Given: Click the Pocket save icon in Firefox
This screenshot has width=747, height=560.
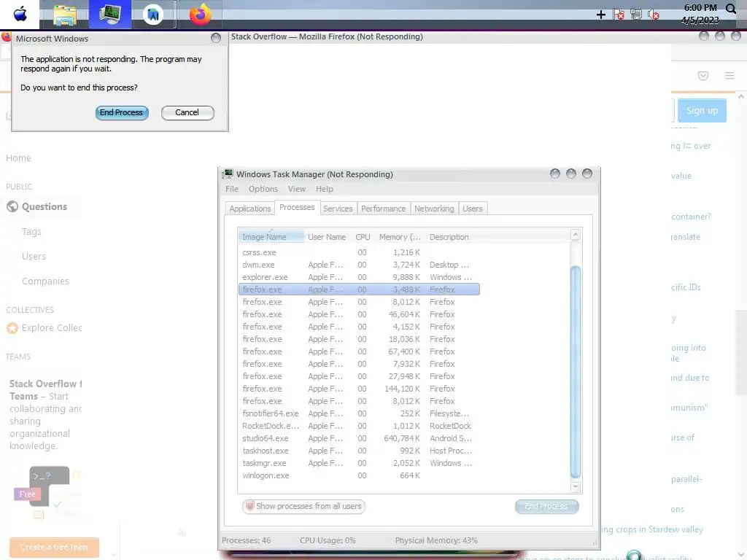Looking at the screenshot, I should coord(703,76).
